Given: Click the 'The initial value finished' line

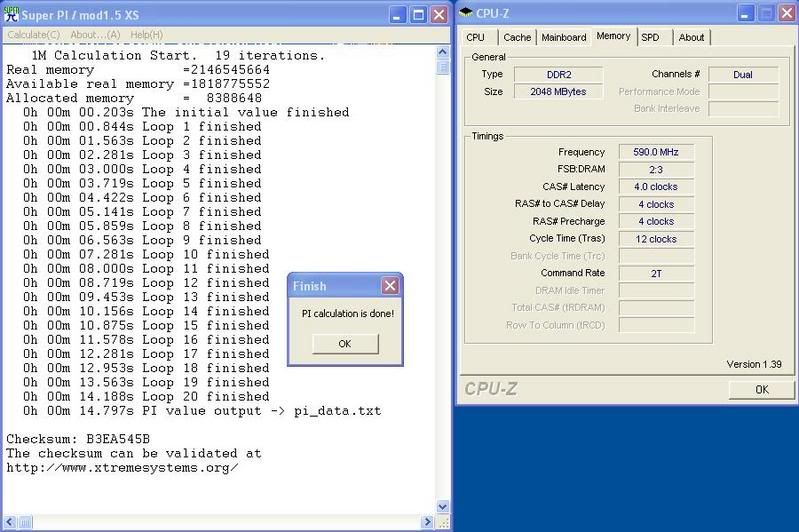Looking at the screenshot, I should point(186,112).
